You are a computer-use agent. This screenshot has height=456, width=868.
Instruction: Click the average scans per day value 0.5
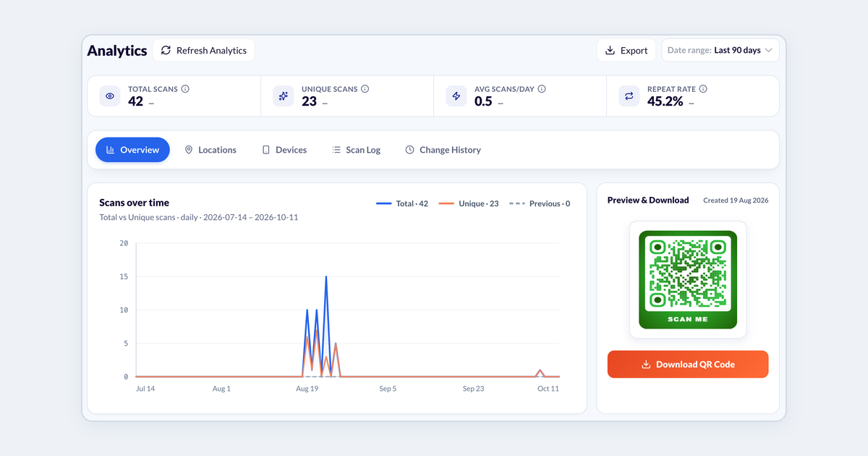click(483, 101)
